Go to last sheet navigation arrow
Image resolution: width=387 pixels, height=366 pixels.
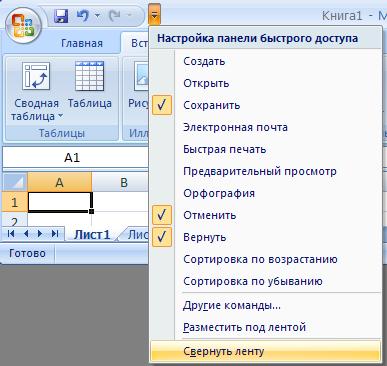pos(55,234)
